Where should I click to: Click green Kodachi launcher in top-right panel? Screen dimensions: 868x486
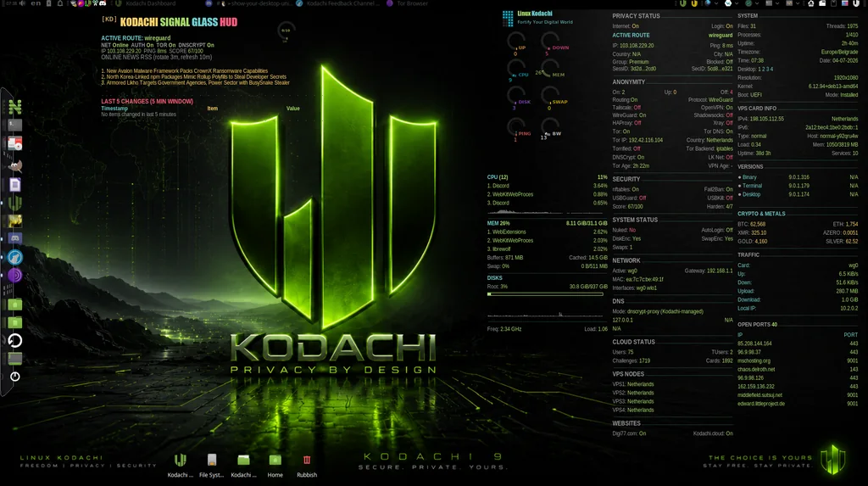[683, 3]
